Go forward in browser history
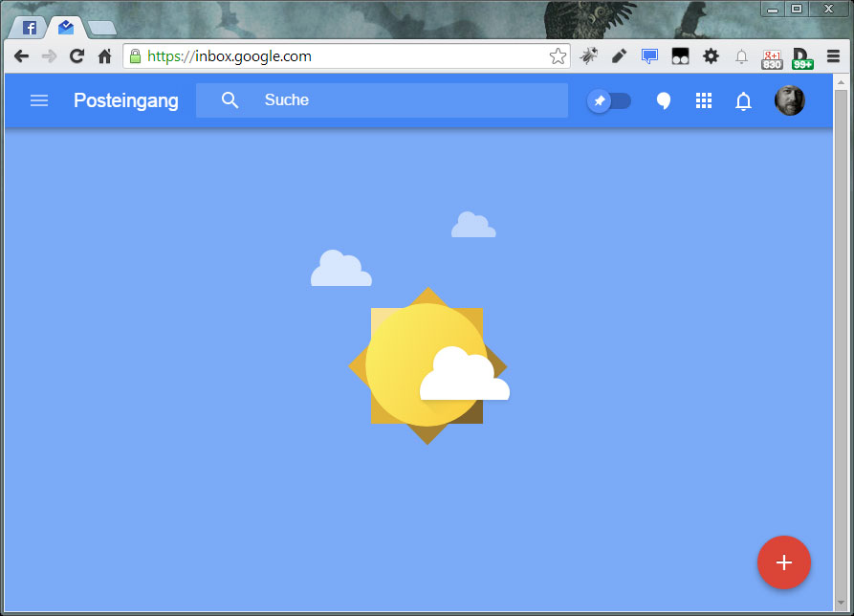Image resolution: width=854 pixels, height=616 pixels. point(49,56)
